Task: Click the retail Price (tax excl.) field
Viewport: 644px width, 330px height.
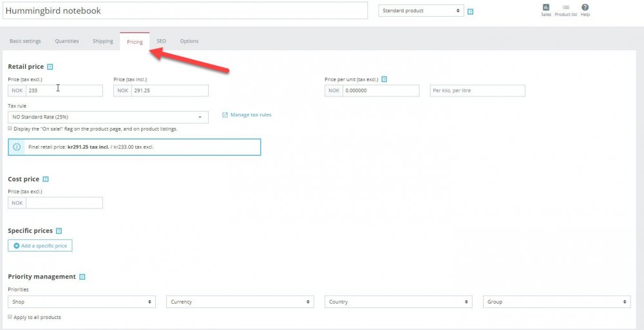Action: tap(64, 91)
